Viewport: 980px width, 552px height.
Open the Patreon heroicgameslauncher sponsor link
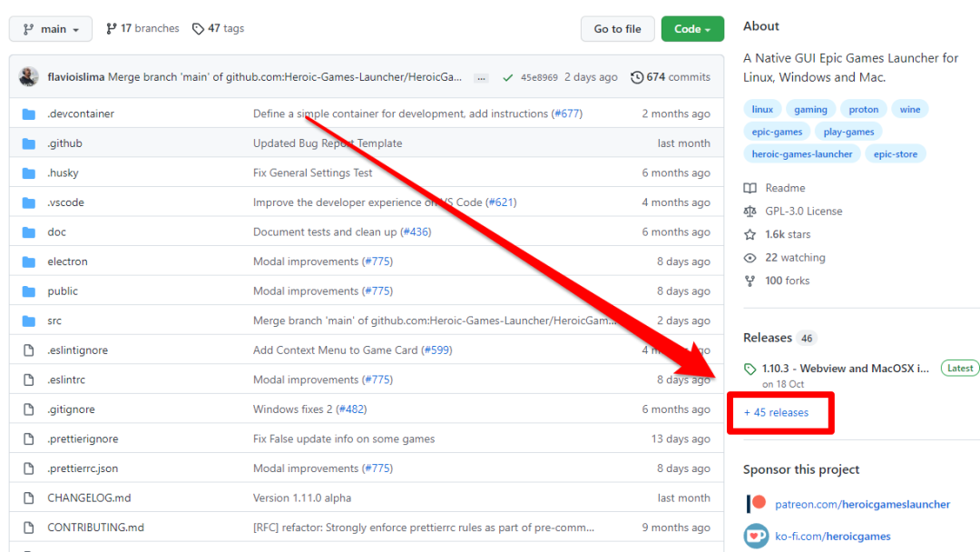pyautogui.click(x=862, y=504)
